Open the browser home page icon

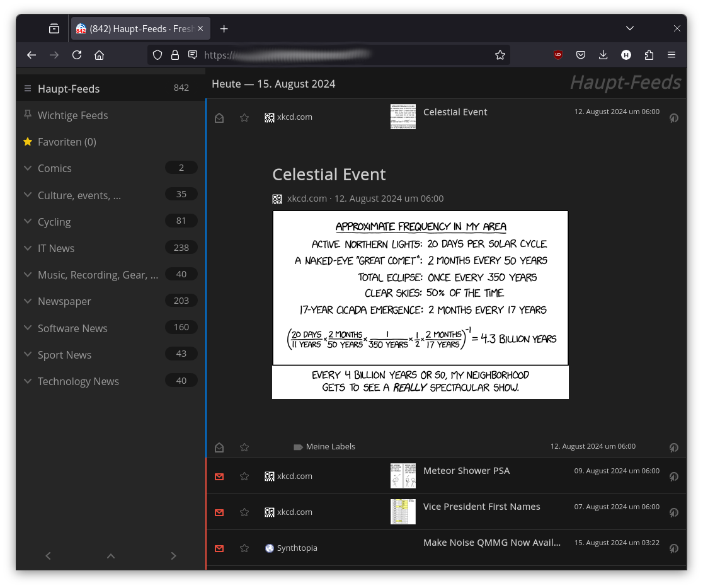[99, 55]
